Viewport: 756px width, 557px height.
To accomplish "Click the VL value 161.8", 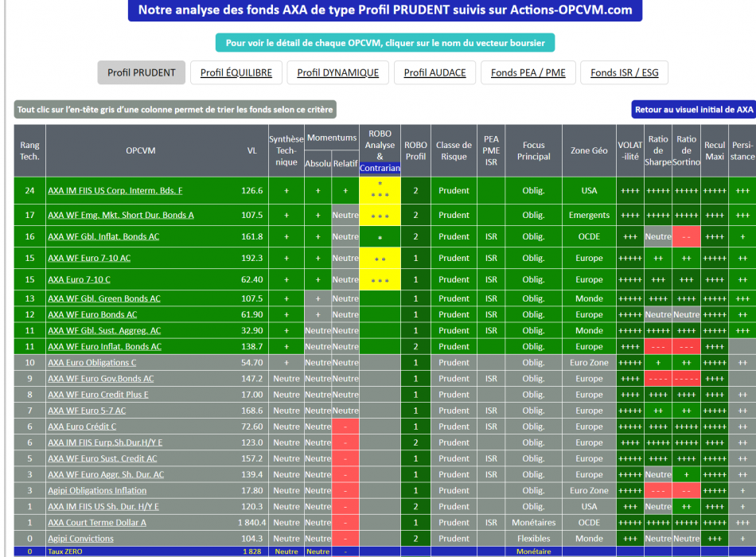I will tap(252, 236).
